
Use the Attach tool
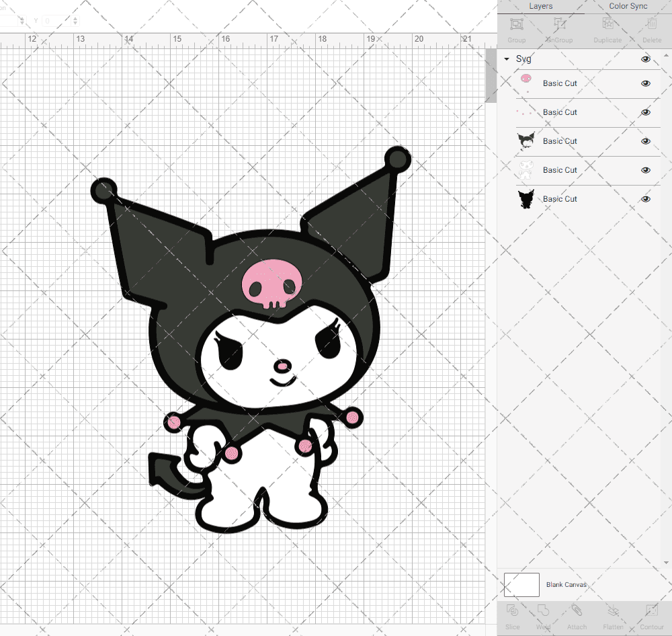[x=577, y=616]
